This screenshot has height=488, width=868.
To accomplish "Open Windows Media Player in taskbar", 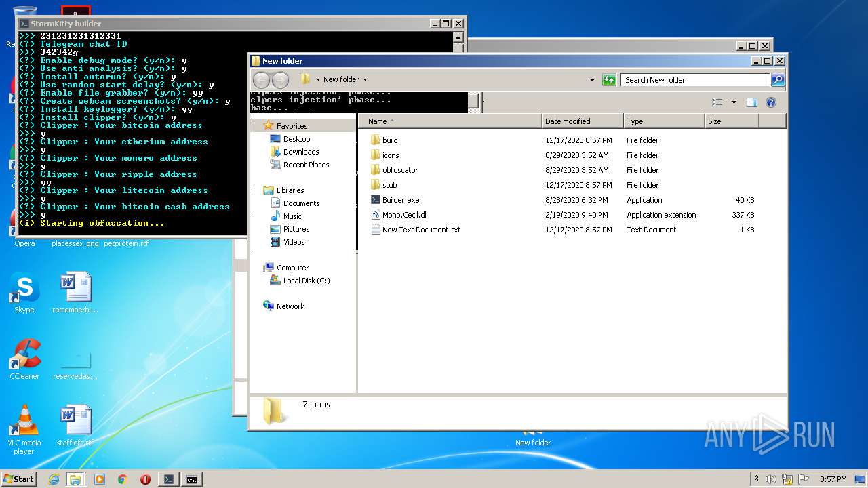I will (100, 479).
